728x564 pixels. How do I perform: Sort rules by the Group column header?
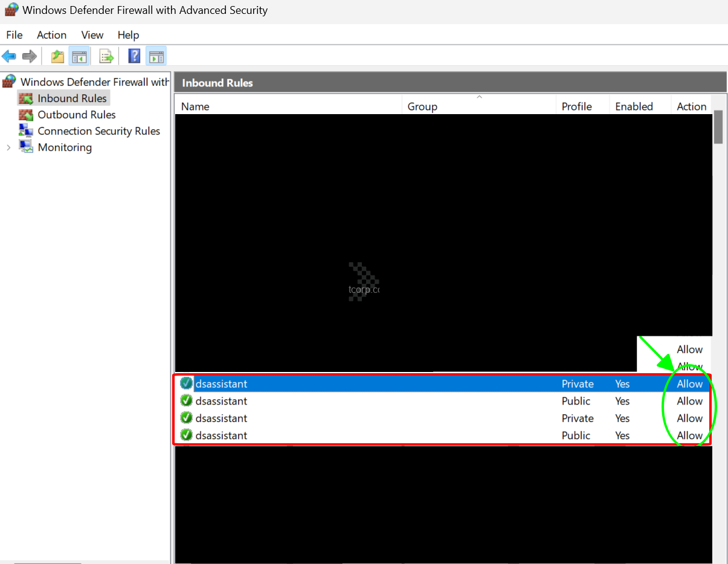422,106
